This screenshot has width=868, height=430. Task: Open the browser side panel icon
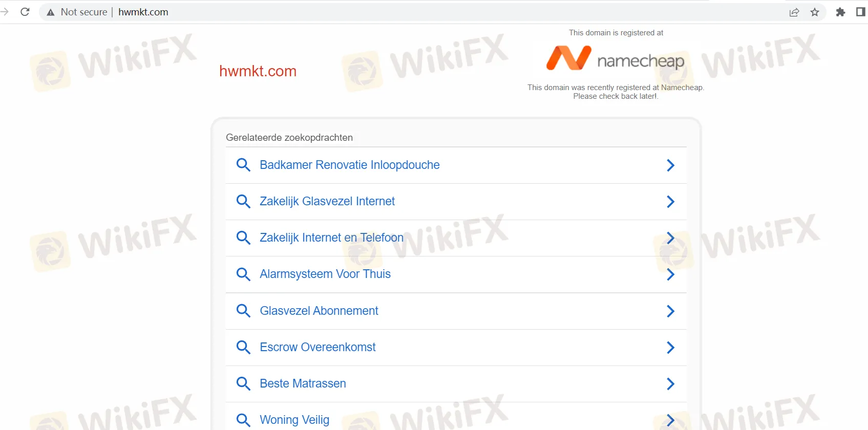861,12
